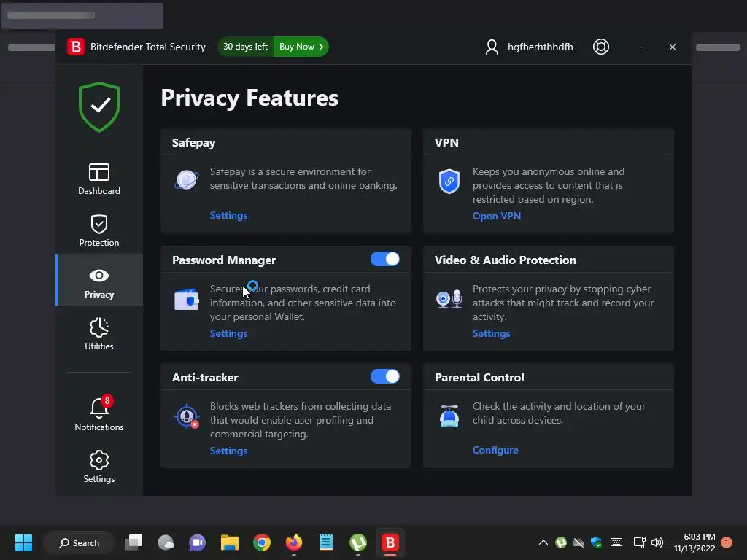Click the Open VPN link
This screenshot has height=560, width=747.
point(496,216)
